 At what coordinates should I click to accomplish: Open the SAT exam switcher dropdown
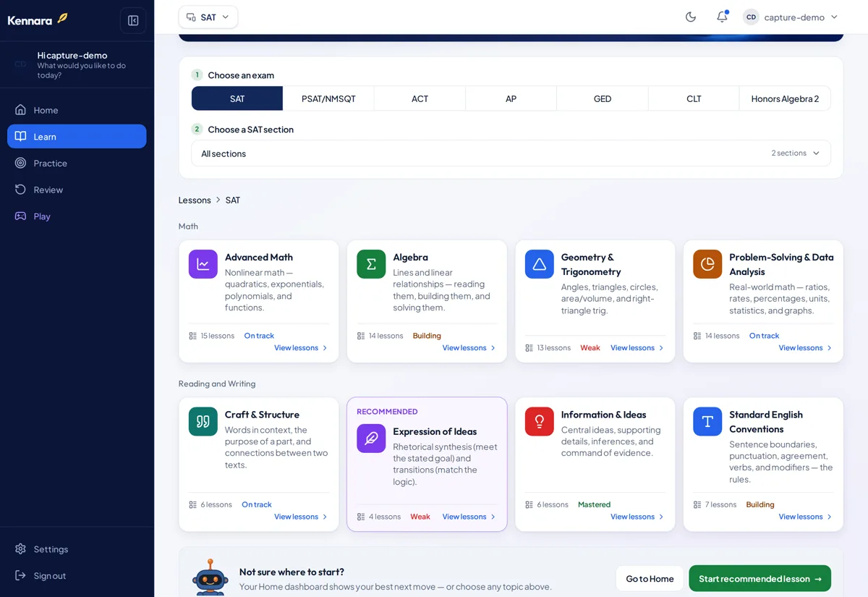pos(208,17)
